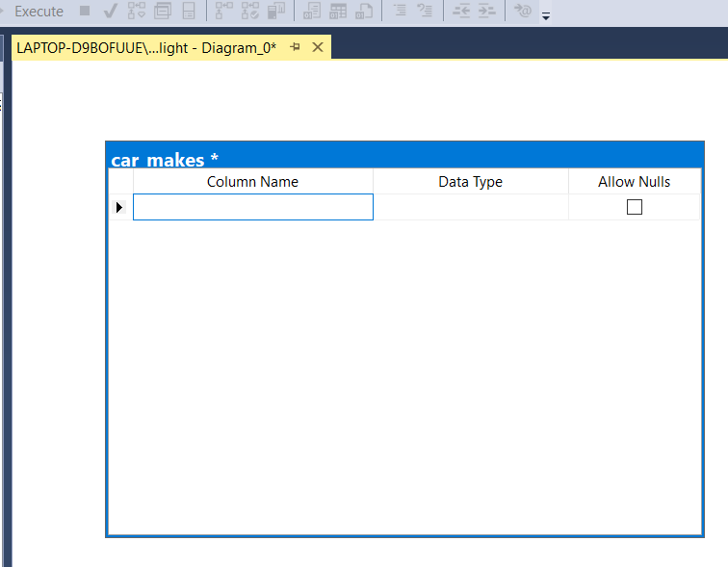Select Results to File icon
Image resolution: width=728 pixels, height=567 pixels.
tap(364, 12)
